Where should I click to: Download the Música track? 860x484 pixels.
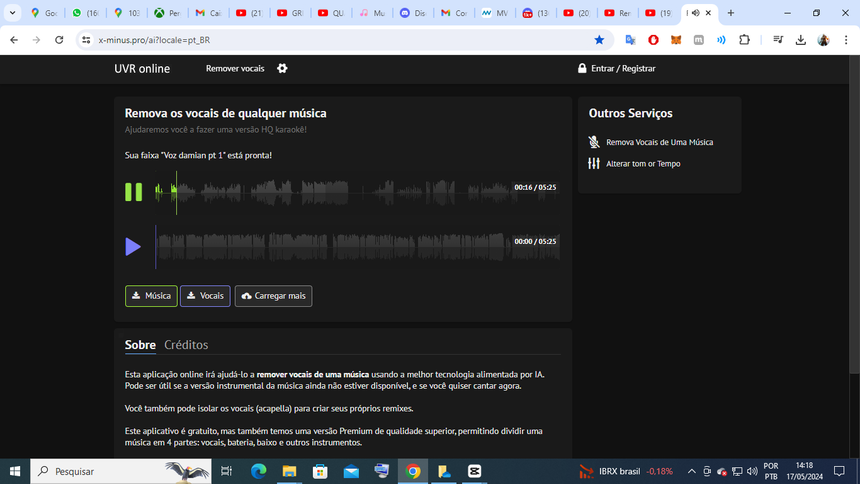click(151, 296)
